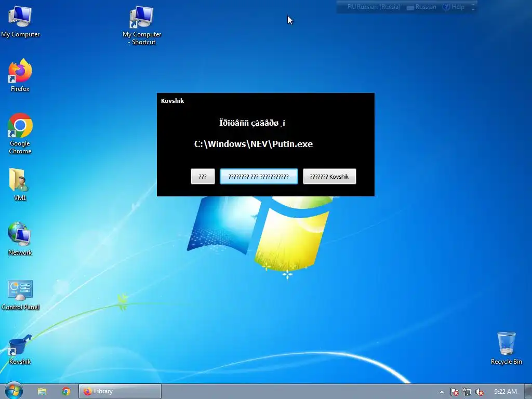Click the language bar Help button
532x399 pixels.
coord(453,7)
